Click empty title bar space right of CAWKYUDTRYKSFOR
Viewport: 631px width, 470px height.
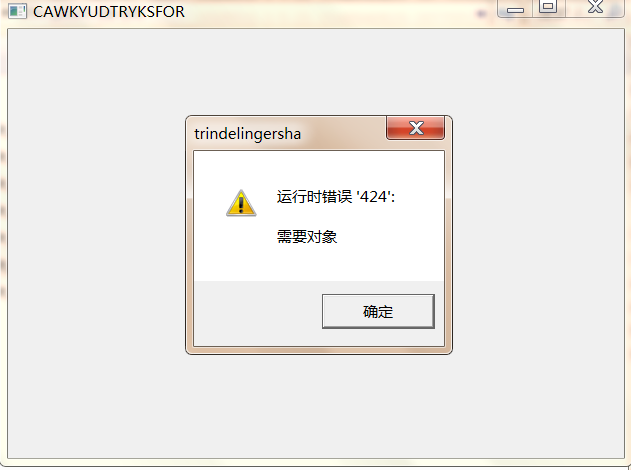(x=340, y=11)
